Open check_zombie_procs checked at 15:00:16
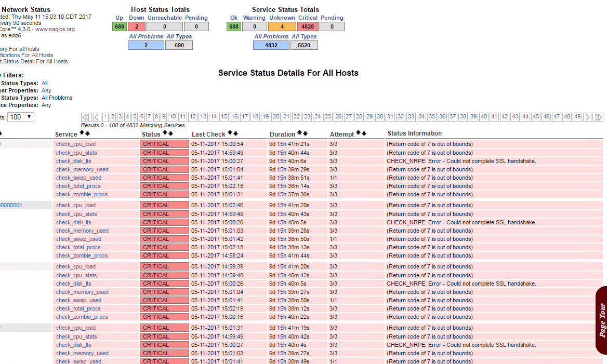 click(82, 317)
